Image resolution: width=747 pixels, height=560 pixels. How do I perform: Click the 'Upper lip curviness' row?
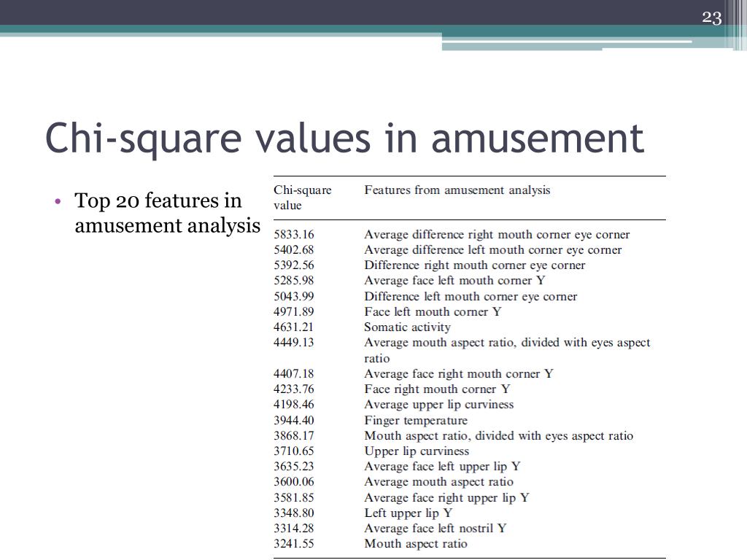pyautogui.click(x=417, y=451)
